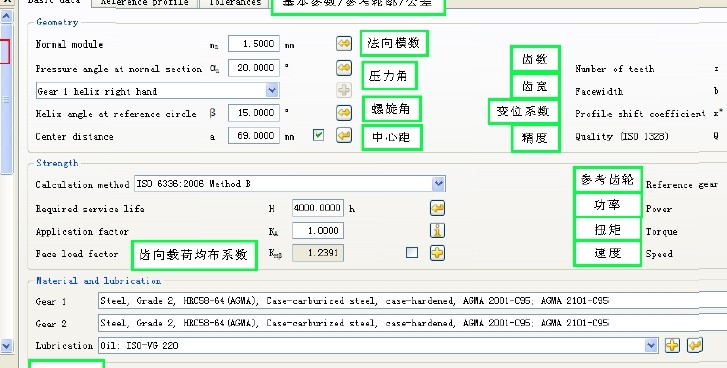Click the Face load factor value field

tap(318, 253)
